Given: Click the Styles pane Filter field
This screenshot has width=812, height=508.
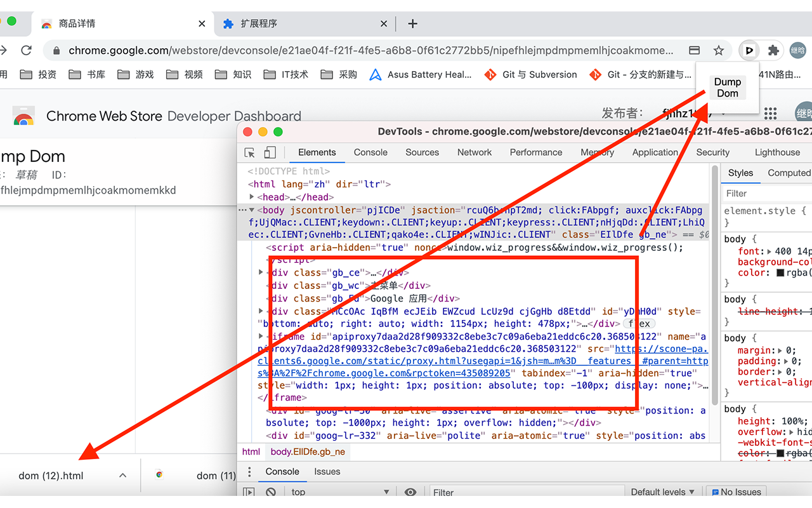Looking at the screenshot, I should pos(768,193).
